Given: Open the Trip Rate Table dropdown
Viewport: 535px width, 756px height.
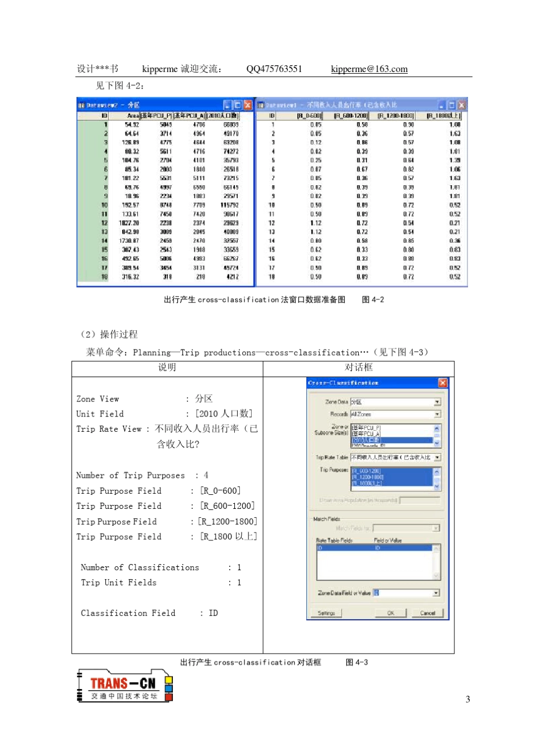Looking at the screenshot, I should [437, 458].
